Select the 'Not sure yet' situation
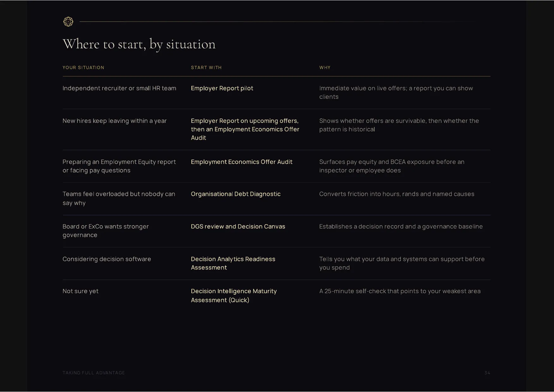Viewport: 554px width, 392px height. point(81,291)
